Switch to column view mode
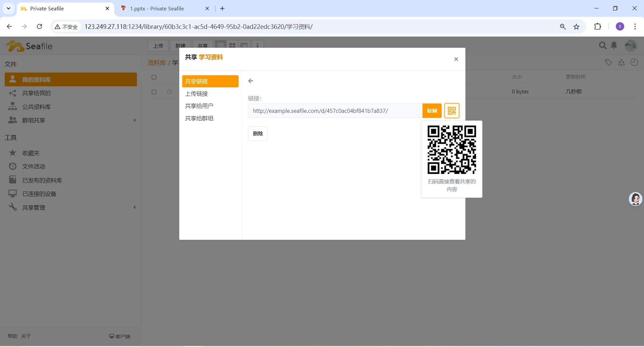644x347 pixels. click(244, 45)
